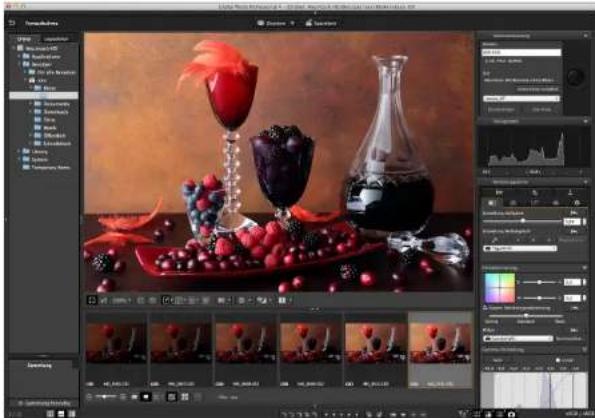The height and width of the screenshot is (418, 595).
Task: Expand the Documents folder node
Action: pos(31,104)
